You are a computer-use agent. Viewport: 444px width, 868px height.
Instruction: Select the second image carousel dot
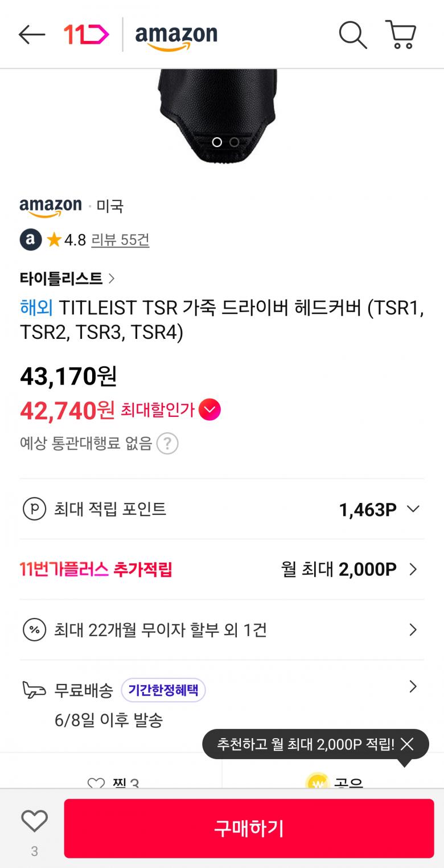click(234, 142)
